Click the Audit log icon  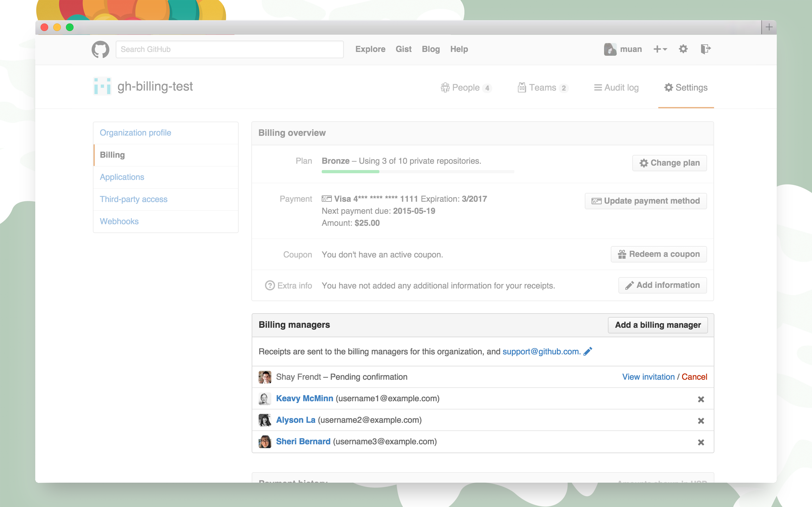pos(598,88)
